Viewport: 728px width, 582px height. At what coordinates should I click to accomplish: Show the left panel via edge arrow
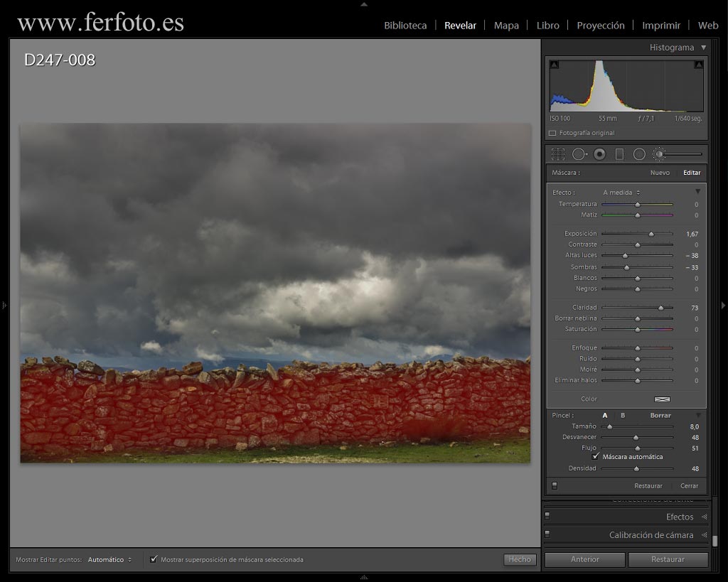click(x=4, y=306)
